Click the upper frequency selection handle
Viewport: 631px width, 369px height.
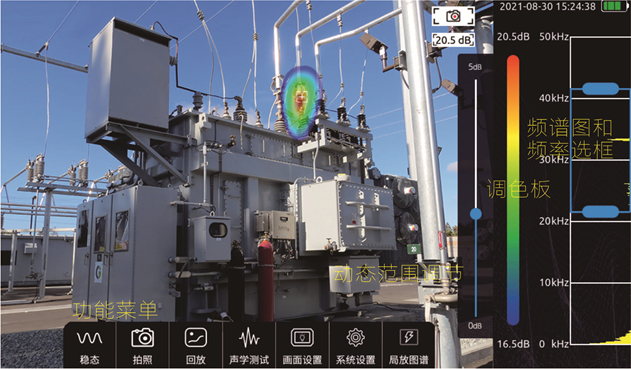600,89
